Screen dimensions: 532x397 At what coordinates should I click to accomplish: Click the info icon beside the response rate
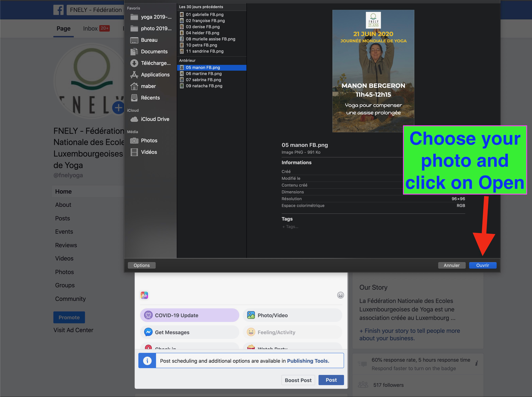pyautogui.click(x=476, y=364)
